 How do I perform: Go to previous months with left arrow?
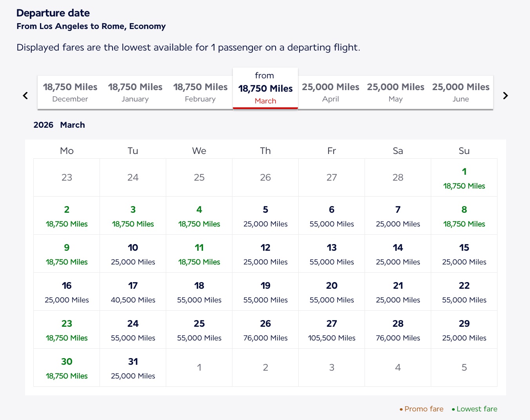click(x=25, y=96)
